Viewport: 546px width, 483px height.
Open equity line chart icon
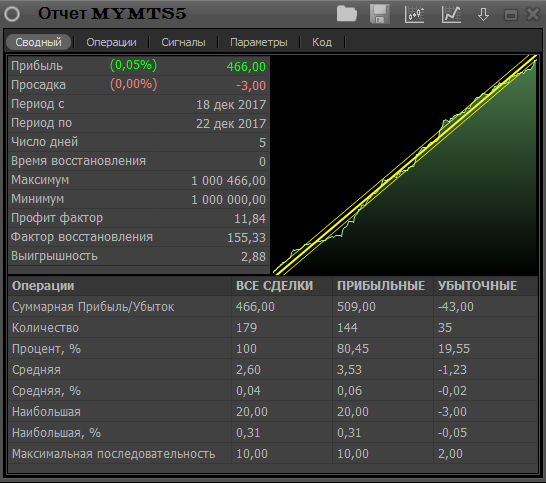click(x=451, y=15)
